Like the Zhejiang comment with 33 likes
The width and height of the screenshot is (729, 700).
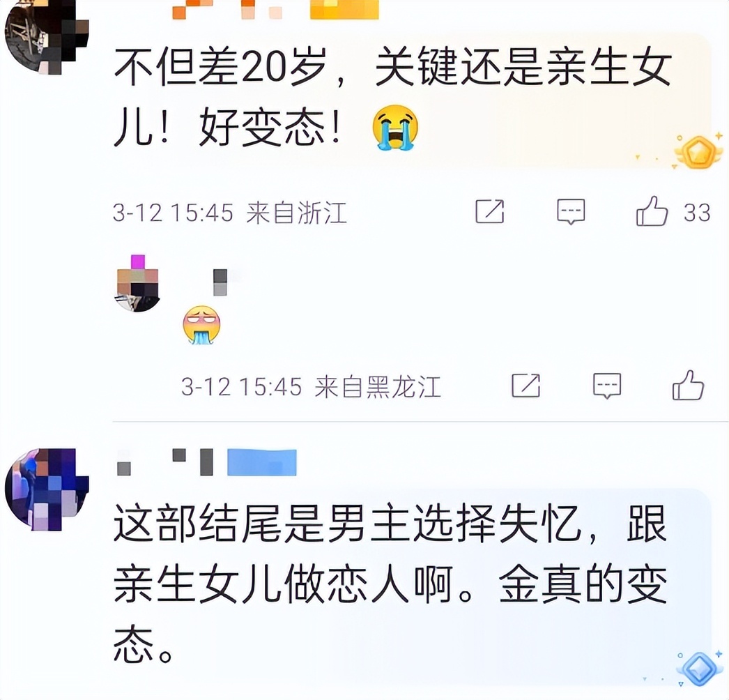coord(652,212)
